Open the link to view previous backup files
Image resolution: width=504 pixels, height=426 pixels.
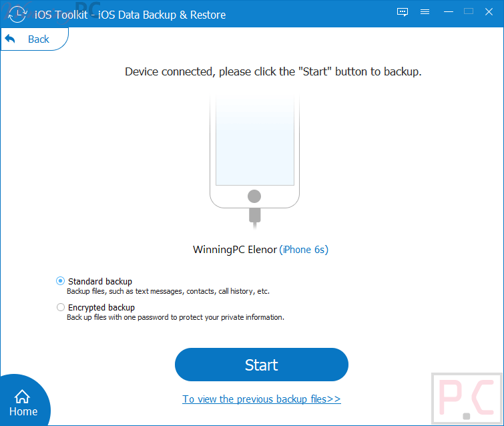pyautogui.click(x=261, y=399)
